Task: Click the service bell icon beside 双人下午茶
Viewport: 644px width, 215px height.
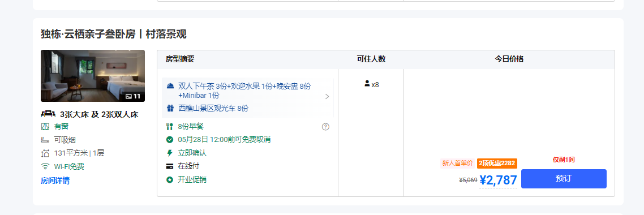Action: click(x=170, y=86)
